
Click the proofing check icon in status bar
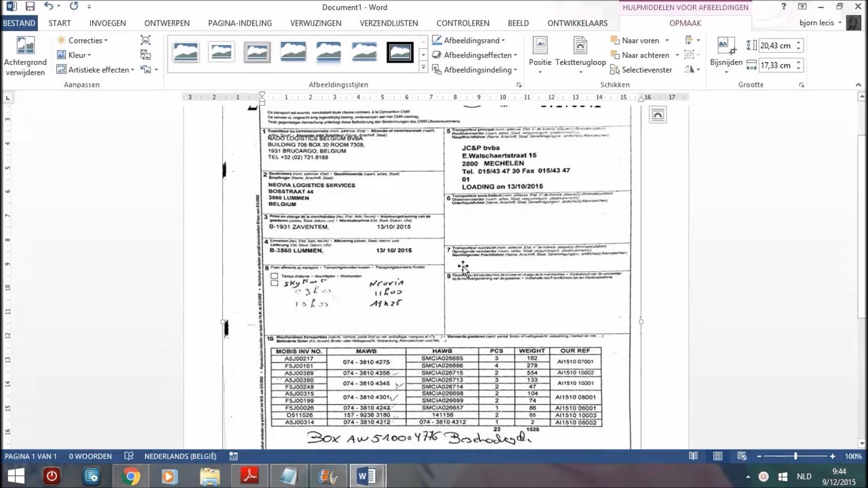click(x=129, y=457)
